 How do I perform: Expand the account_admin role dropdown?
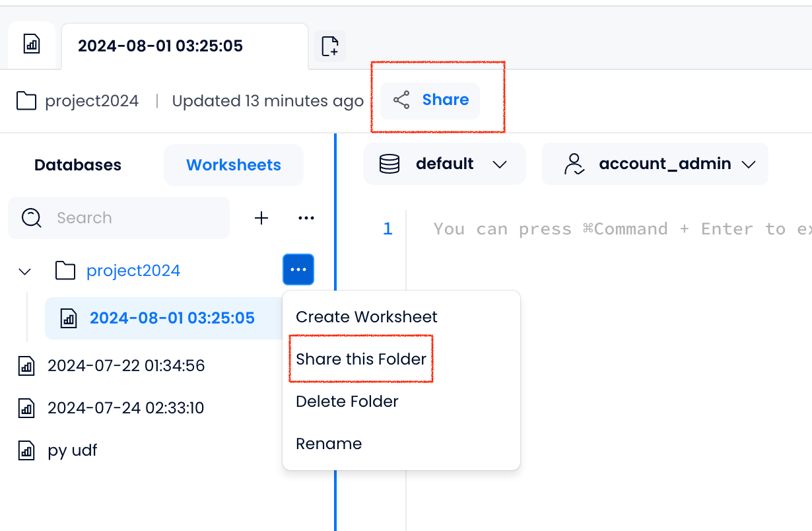click(x=655, y=164)
